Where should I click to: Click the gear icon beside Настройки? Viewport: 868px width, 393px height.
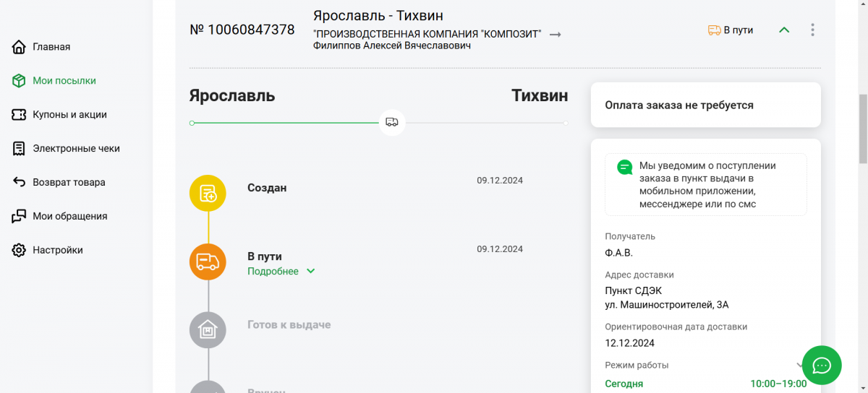tap(20, 250)
